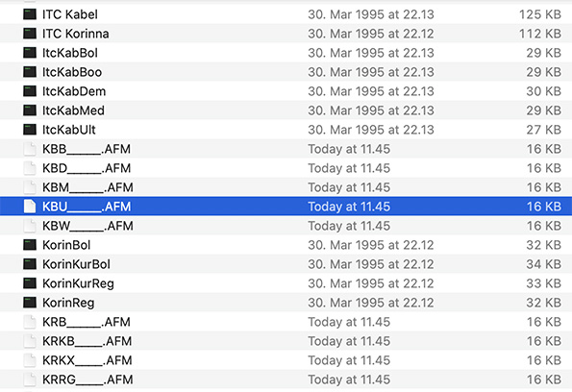Select the KBW_____.AFM document icon
Image resolution: width=572 pixels, height=392 pixels.
30,226
